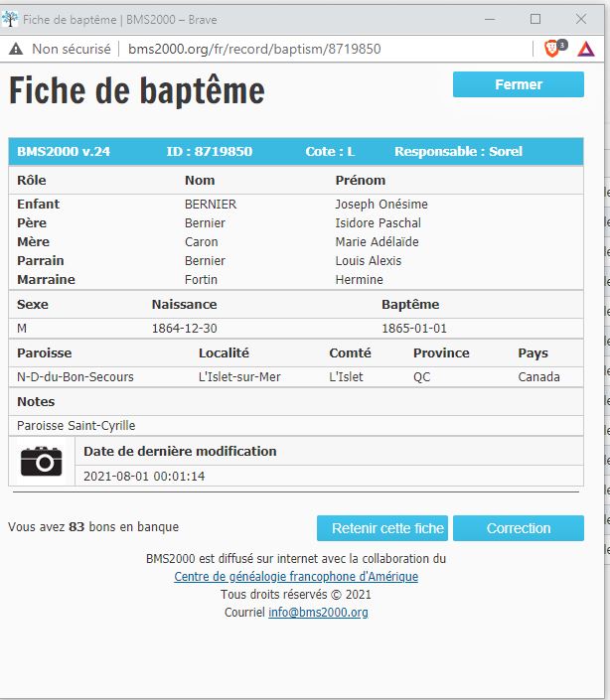Select the first name Joseph Onésime

[381, 204]
